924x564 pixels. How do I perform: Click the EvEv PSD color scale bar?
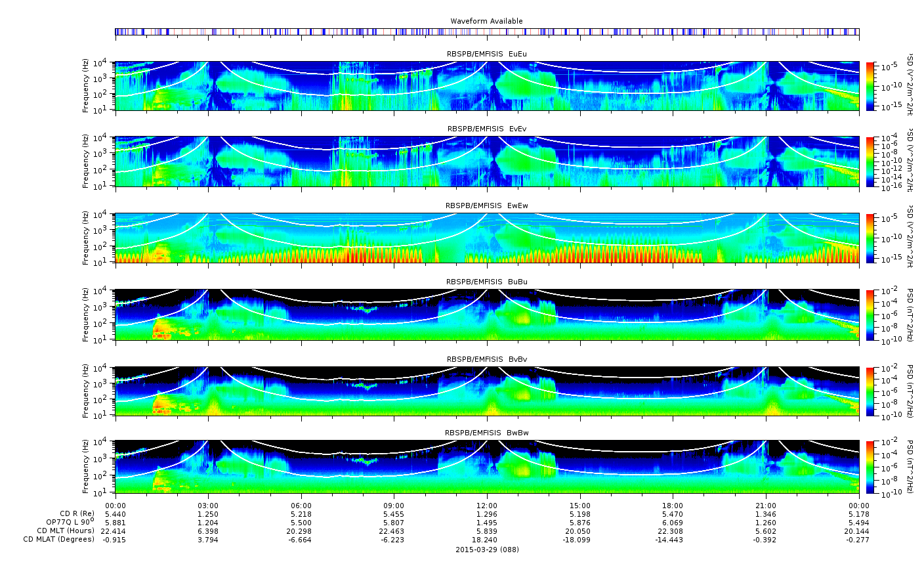pyautogui.click(x=870, y=162)
